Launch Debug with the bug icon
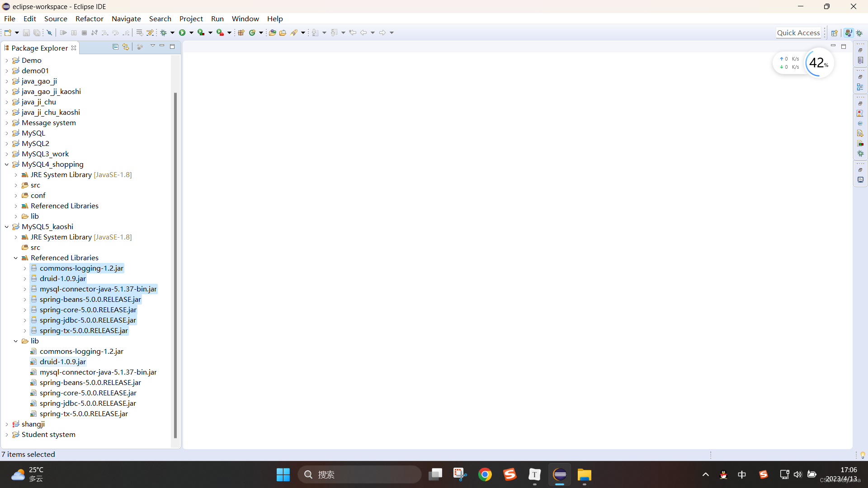This screenshot has height=488, width=868. pyautogui.click(x=164, y=33)
